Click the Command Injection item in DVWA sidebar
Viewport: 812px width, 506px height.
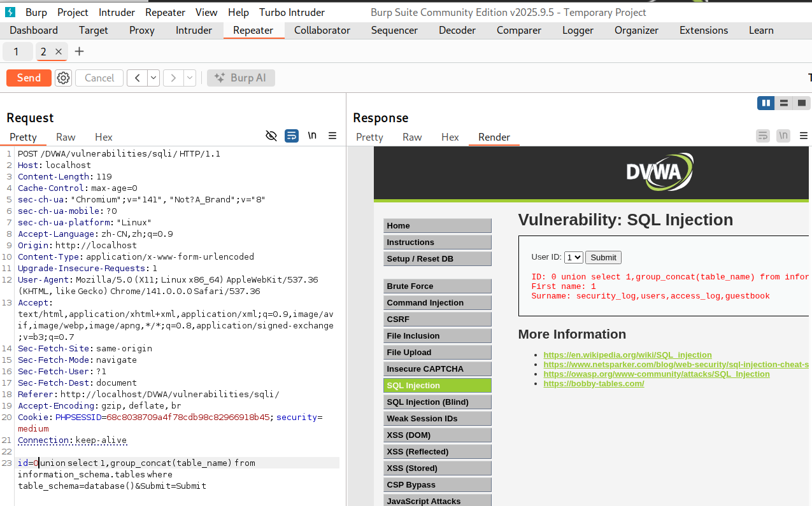pyautogui.click(x=438, y=302)
